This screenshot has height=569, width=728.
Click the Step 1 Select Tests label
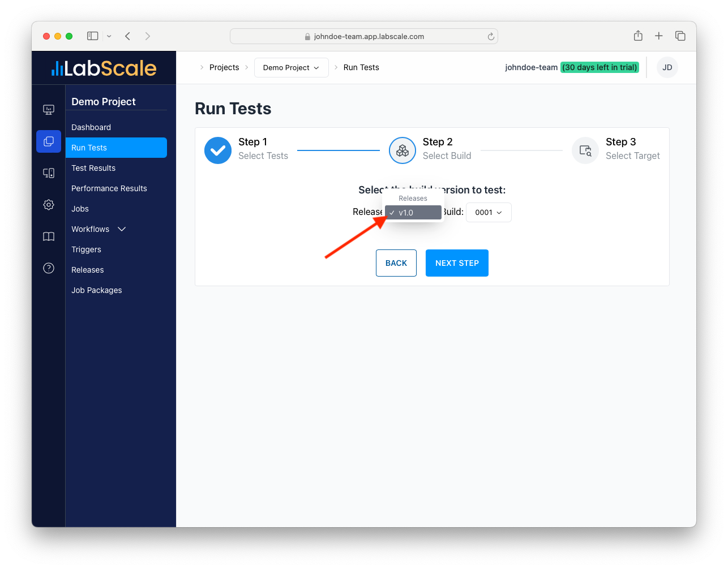point(263,149)
